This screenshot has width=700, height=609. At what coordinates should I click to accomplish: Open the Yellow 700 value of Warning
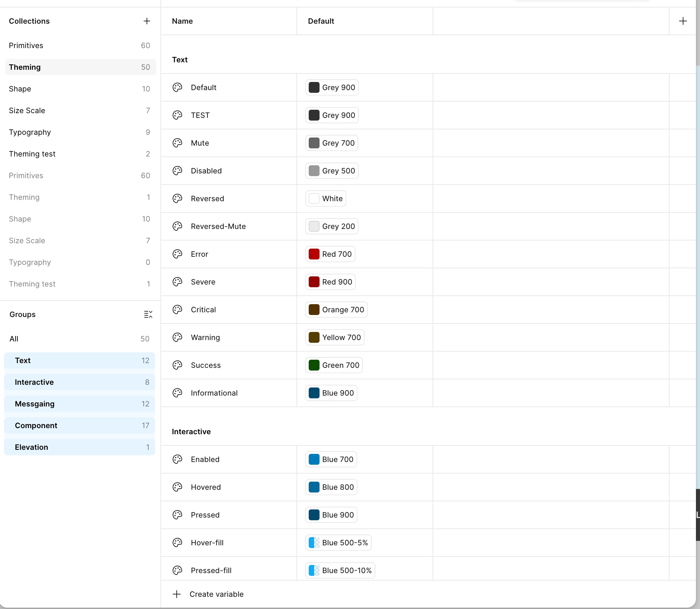pyautogui.click(x=334, y=337)
